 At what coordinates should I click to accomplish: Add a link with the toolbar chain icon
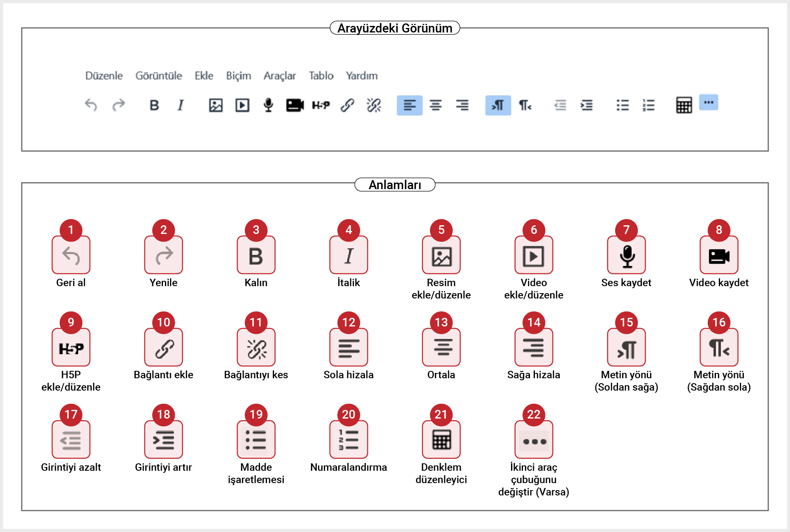(348, 105)
